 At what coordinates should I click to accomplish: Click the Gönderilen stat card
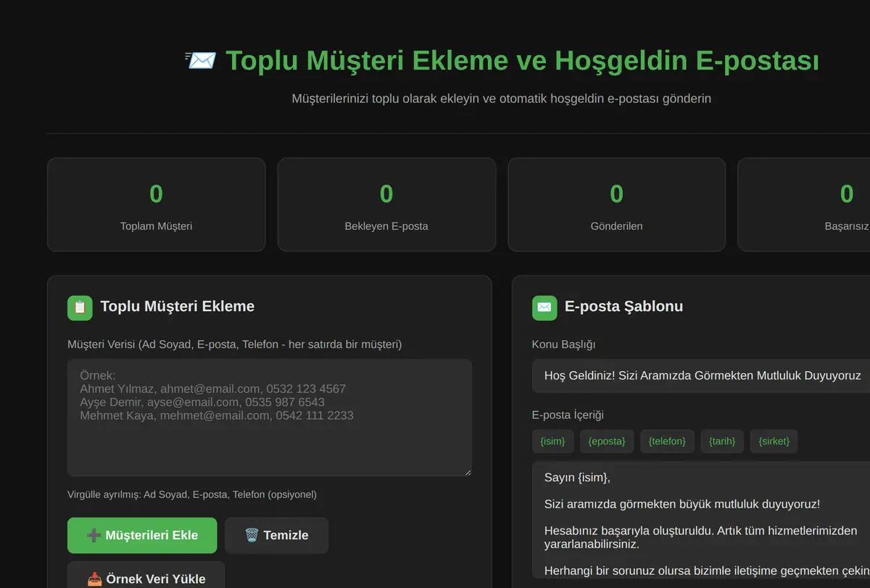[616, 204]
